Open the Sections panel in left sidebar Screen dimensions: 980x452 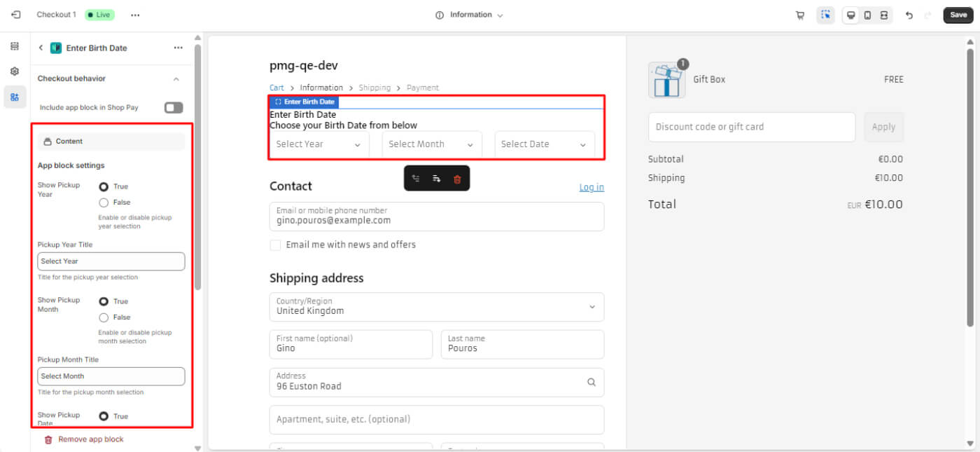(15, 46)
